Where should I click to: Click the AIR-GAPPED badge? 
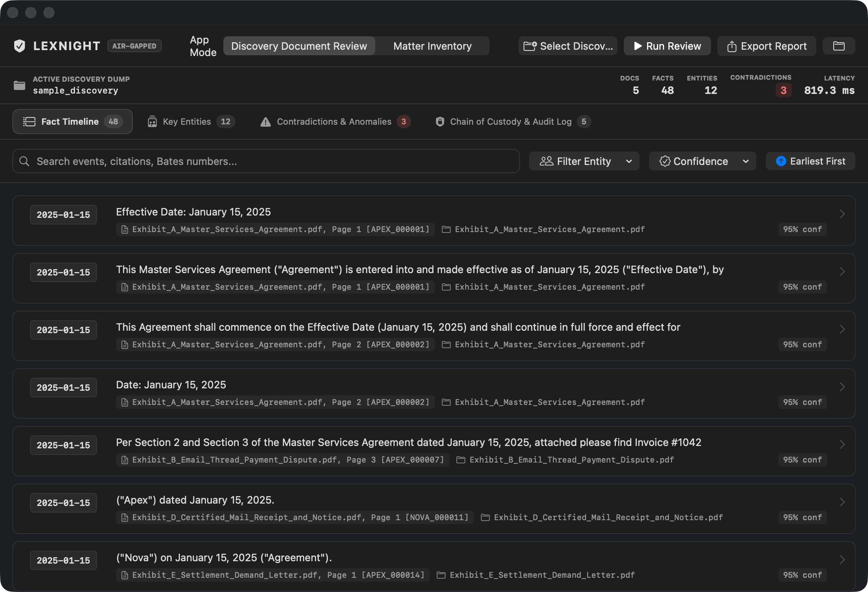134,46
